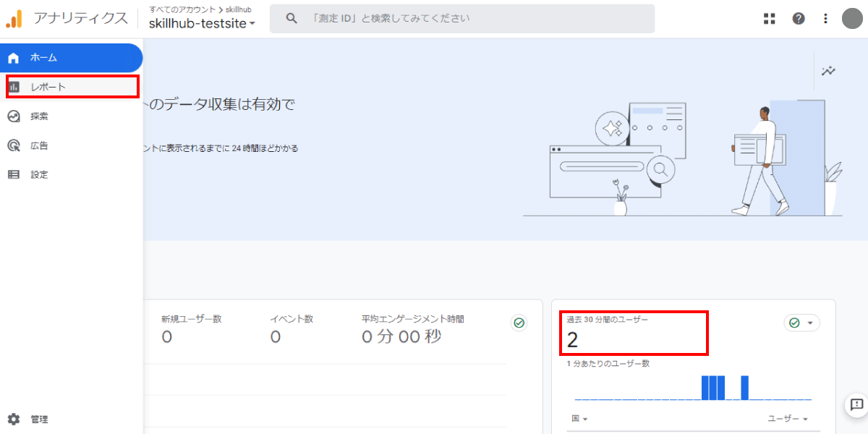Image resolution: width=868 pixels, height=434 pixels.
Task: Open the three-dot more options menu
Action: 825,19
